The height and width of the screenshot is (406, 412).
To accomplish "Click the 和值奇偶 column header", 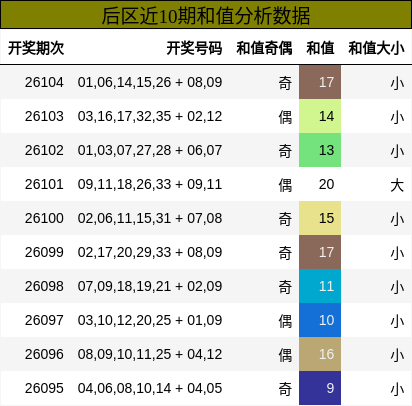I will click(264, 48).
